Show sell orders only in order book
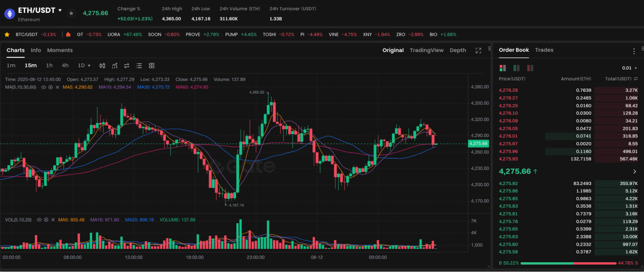The width and height of the screenshot is (644, 272). [530, 68]
